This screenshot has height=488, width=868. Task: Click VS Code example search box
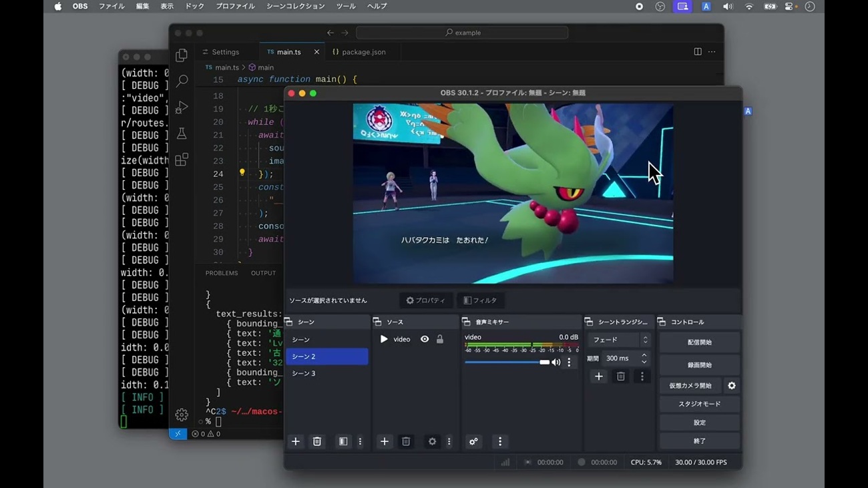[x=462, y=33]
